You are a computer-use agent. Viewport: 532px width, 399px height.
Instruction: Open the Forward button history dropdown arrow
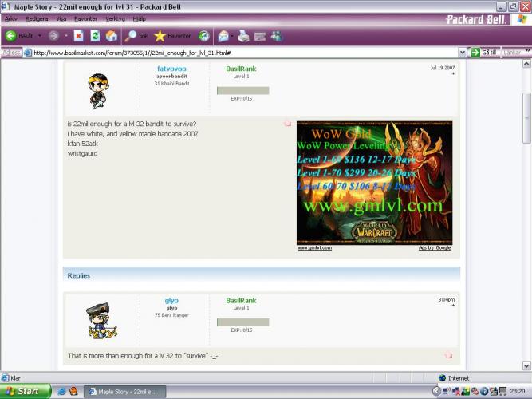(66, 36)
